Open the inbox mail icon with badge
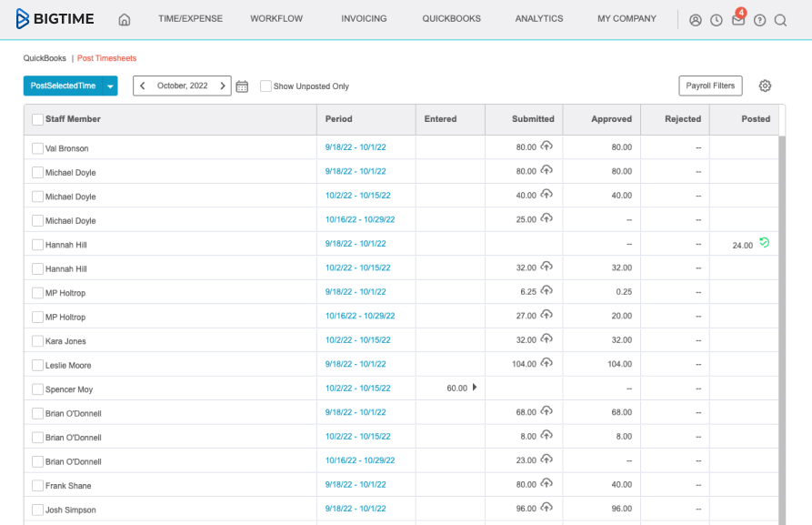Image resolution: width=812 pixels, height=525 pixels. (738, 19)
